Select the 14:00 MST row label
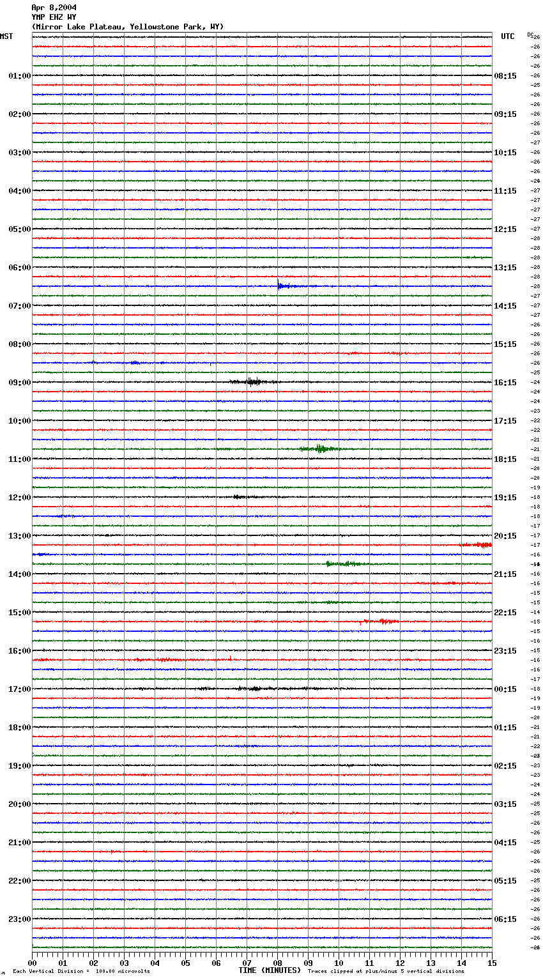Viewport: 543px width, 980px height. point(20,574)
